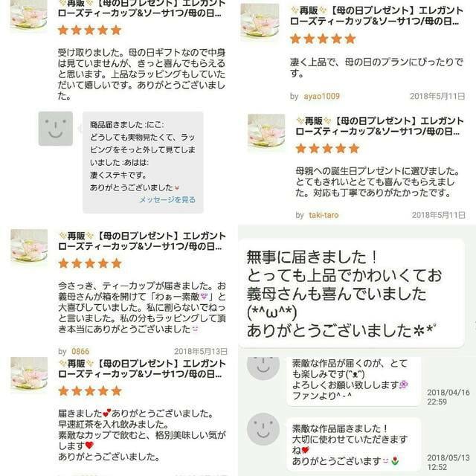The height and width of the screenshot is (476, 476).
Task: Select the five-star rating on 0866's review
Action: coord(90,263)
